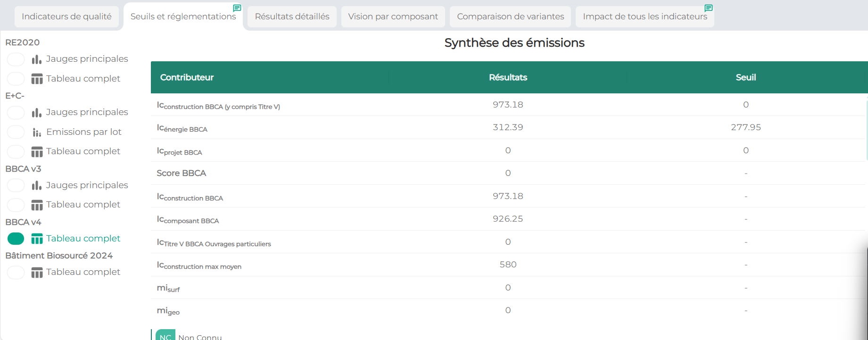This screenshot has height=340, width=868.
Task: Click the green NC badge
Action: [165, 336]
